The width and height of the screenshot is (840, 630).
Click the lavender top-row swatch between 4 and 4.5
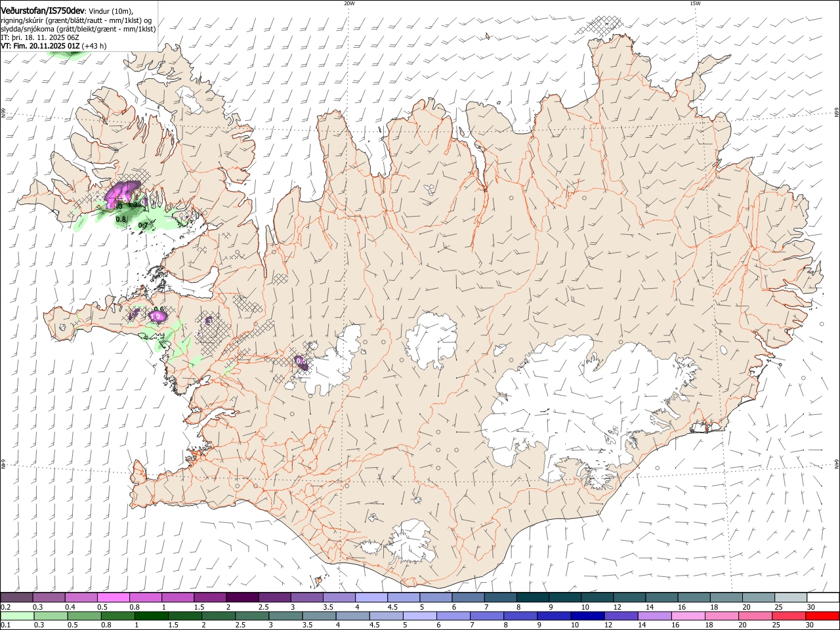click(371, 598)
